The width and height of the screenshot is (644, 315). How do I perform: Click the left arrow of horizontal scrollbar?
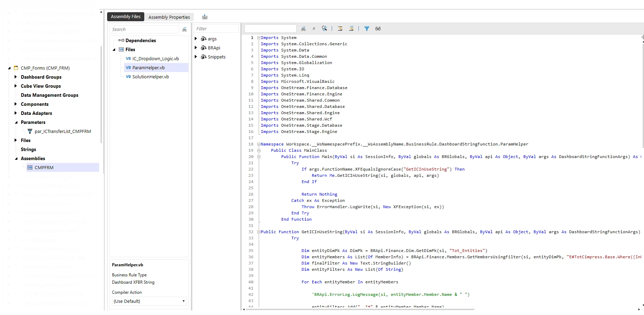[243, 309]
